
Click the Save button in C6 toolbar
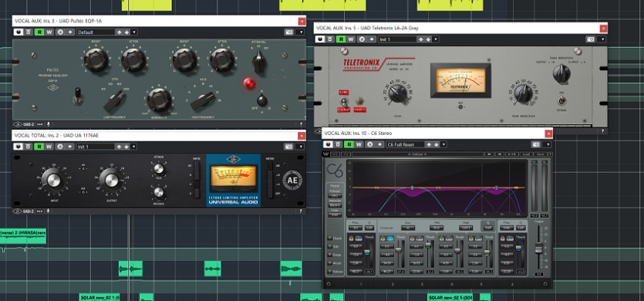[x=540, y=154]
